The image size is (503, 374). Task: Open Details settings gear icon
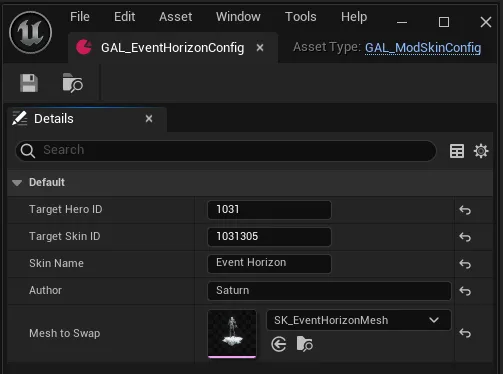pyautogui.click(x=481, y=151)
